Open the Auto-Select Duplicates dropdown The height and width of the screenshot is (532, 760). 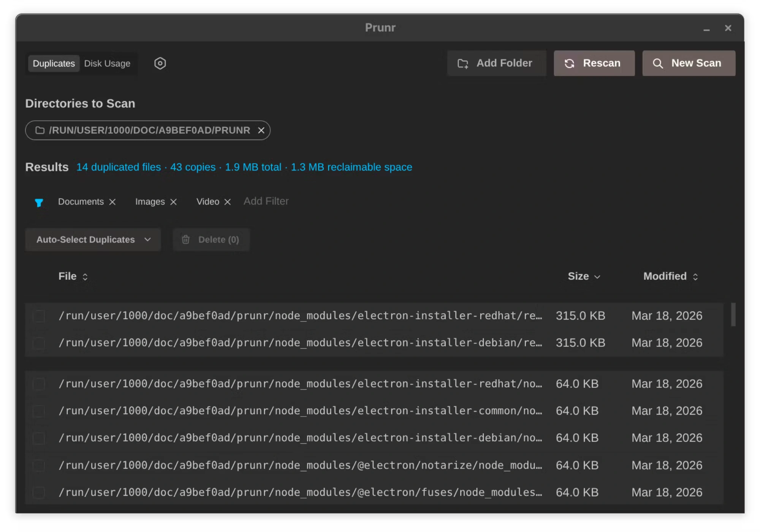93,239
